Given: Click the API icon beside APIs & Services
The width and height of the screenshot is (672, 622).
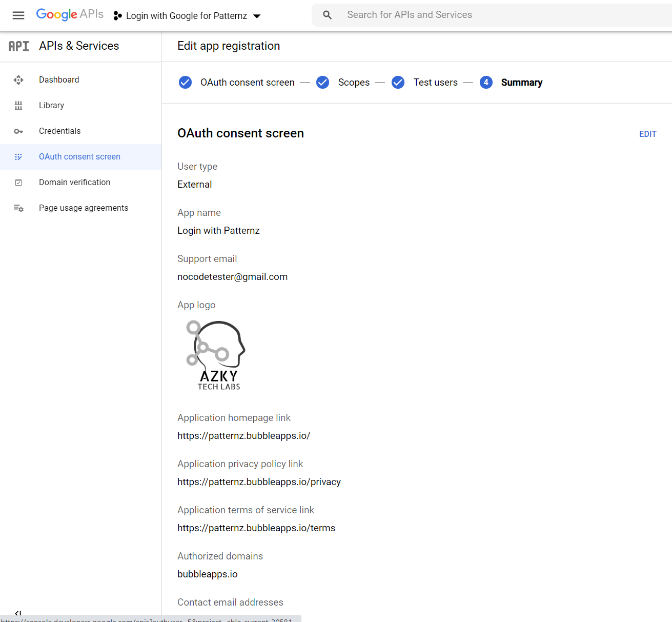Looking at the screenshot, I should coord(19,46).
